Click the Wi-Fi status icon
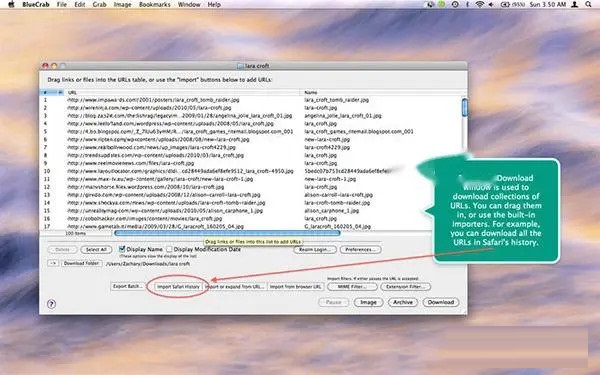 tap(479, 4)
